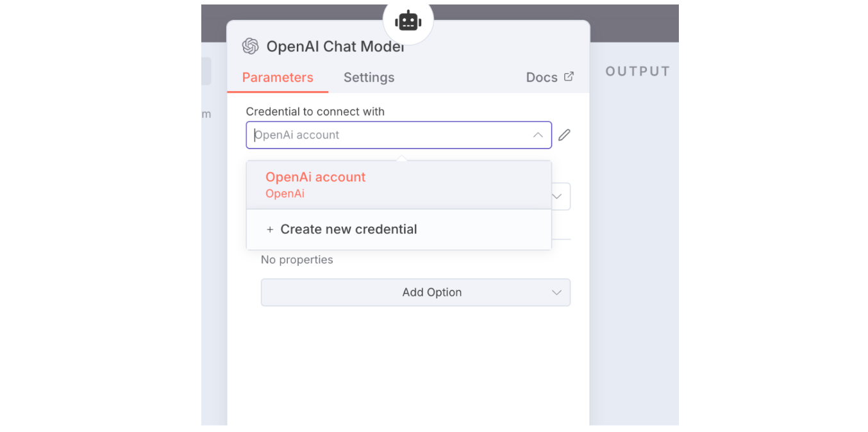Image resolution: width=868 pixels, height=432 pixels.
Task: Click the OpenAI logo beside the title
Action: [250, 46]
